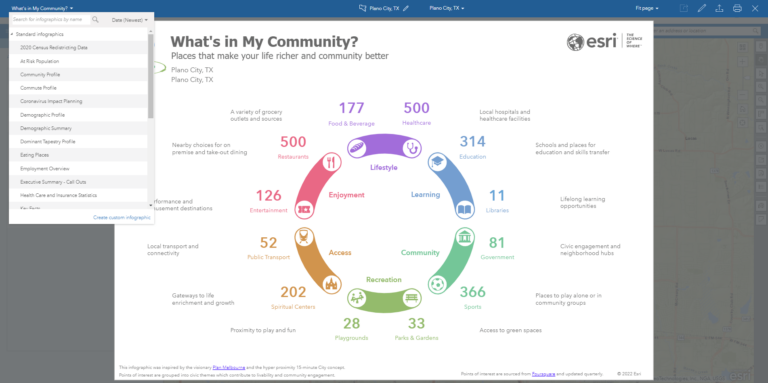Viewport: 768px width, 383px height.
Task: Click the pencil edit icon beside Plano City, TX
Action: (x=406, y=8)
